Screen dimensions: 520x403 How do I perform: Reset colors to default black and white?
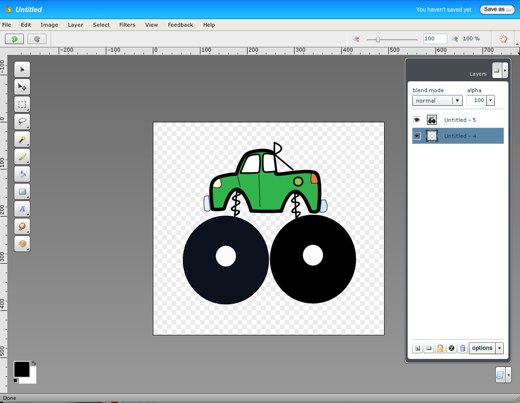click(15, 381)
